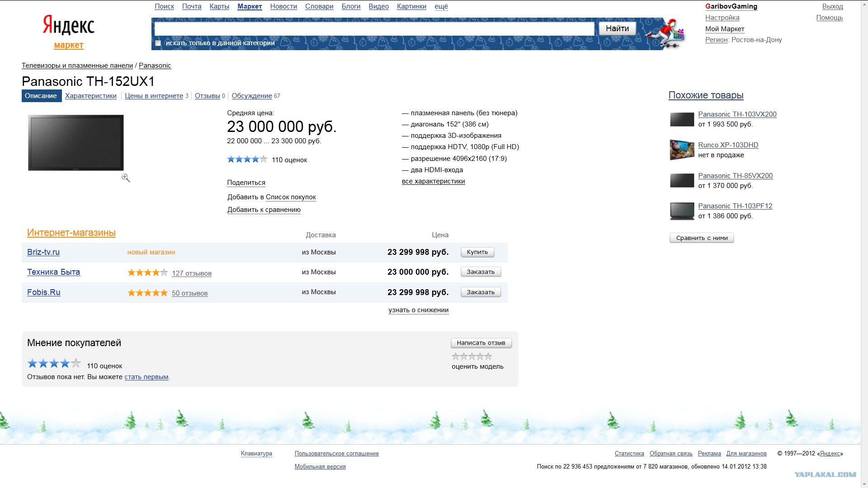
Task: Switch to the Цены в интернете tab
Action: click(x=154, y=96)
